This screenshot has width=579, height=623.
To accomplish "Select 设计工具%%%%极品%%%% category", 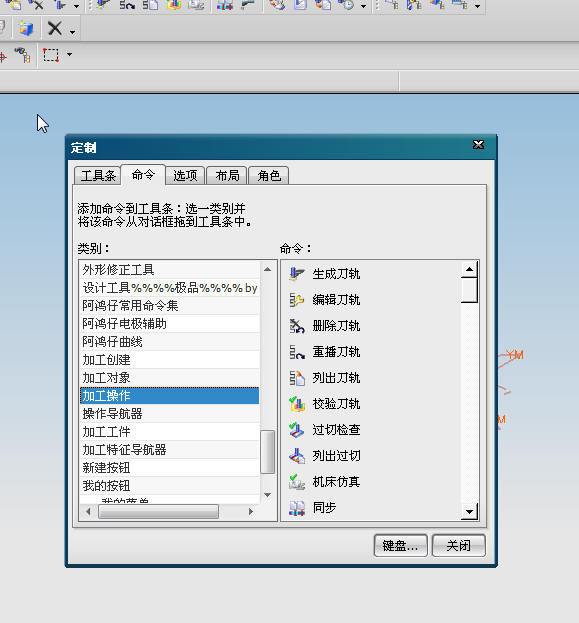I will point(170,288).
